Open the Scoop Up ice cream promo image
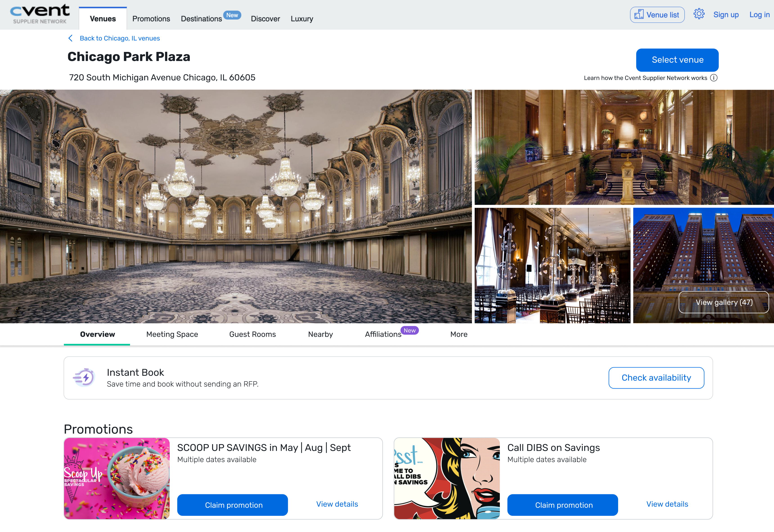 click(x=117, y=478)
